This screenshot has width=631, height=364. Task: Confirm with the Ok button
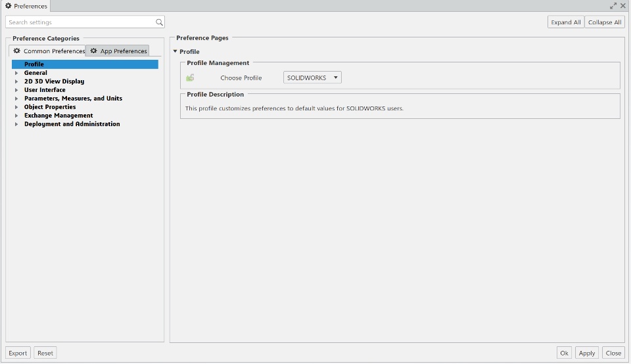coord(564,353)
